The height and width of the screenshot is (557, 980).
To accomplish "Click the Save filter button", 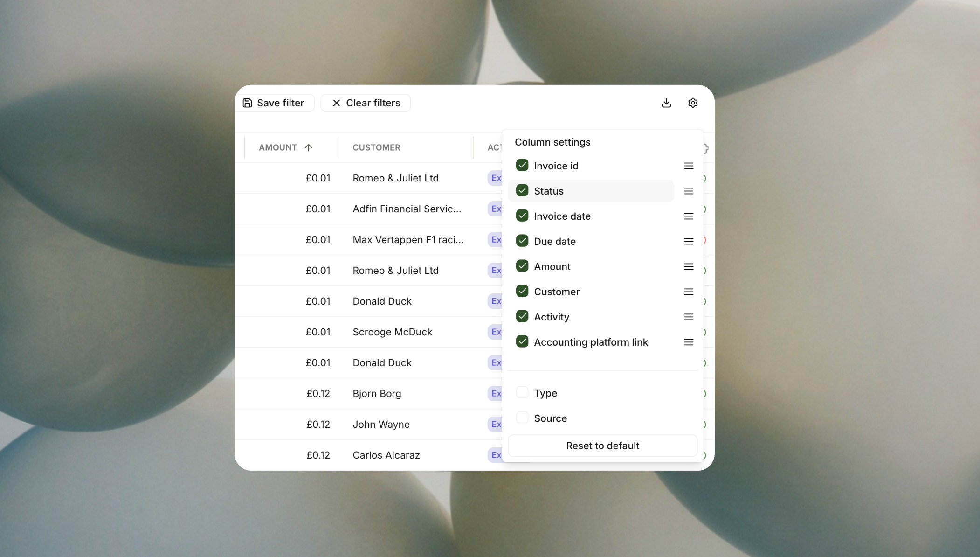I will click(x=274, y=103).
